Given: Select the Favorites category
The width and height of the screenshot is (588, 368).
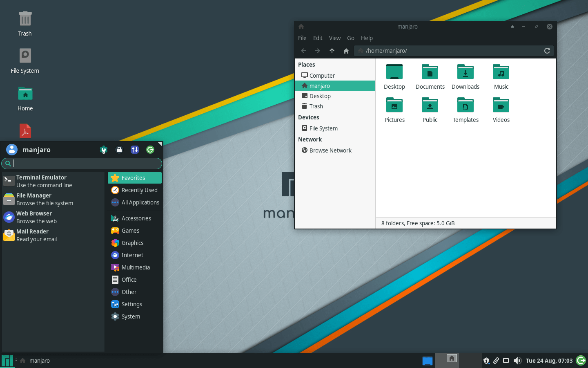Looking at the screenshot, I should point(135,178).
